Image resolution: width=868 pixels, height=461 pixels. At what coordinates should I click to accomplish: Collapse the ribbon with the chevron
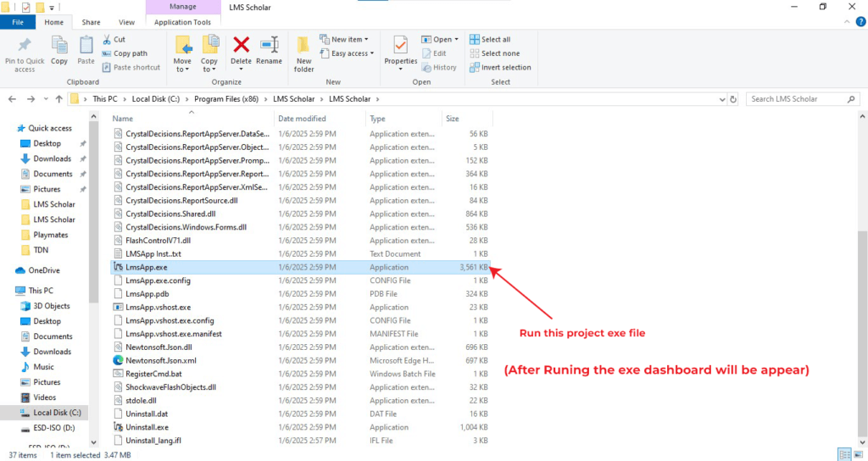847,21
